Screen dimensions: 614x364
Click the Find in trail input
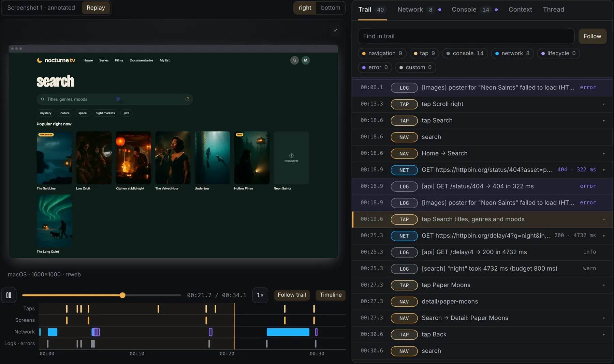tap(466, 36)
